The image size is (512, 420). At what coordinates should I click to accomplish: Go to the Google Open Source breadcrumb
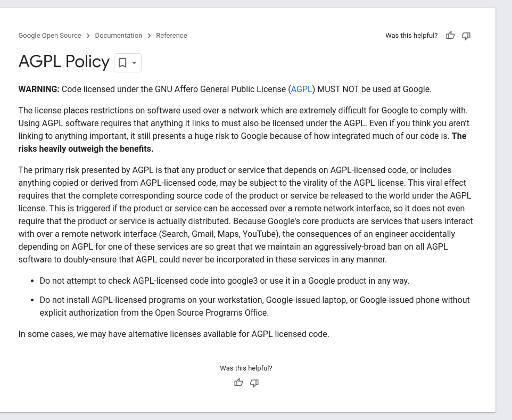pos(49,35)
